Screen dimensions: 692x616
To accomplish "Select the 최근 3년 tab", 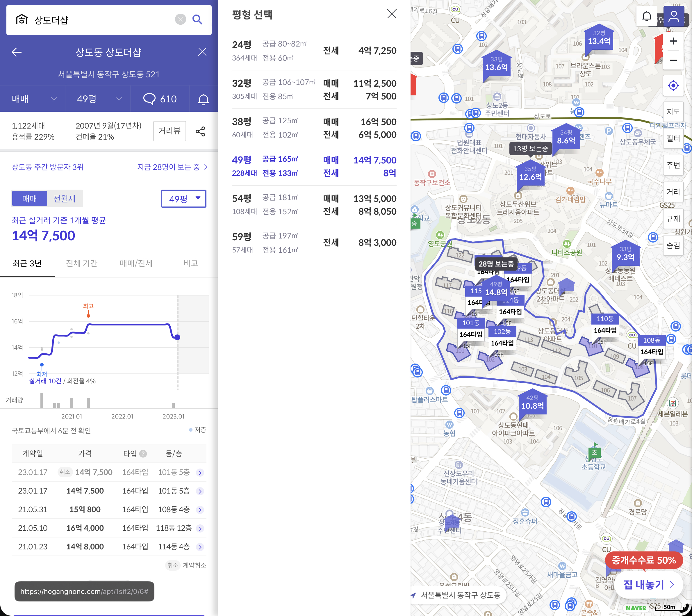I will [x=27, y=264].
